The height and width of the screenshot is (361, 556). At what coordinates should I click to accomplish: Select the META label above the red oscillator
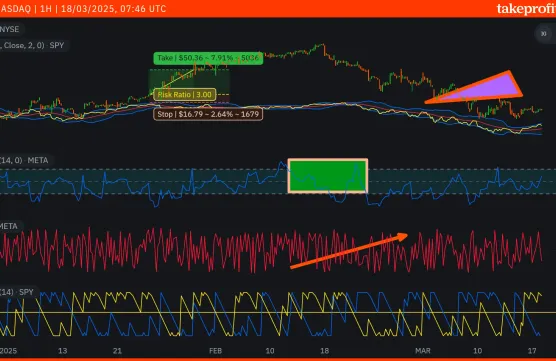(x=9, y=226)
